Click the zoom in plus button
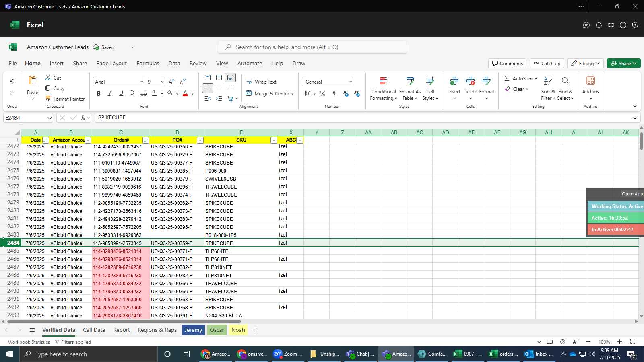The image size is (644, 362). click(x=619, y=342)
